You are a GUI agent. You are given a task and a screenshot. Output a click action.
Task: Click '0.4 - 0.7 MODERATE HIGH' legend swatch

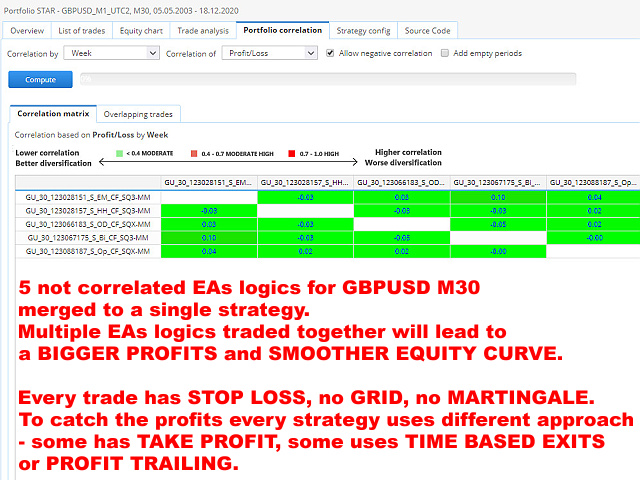pyautogui.click(x=194, y=153)
